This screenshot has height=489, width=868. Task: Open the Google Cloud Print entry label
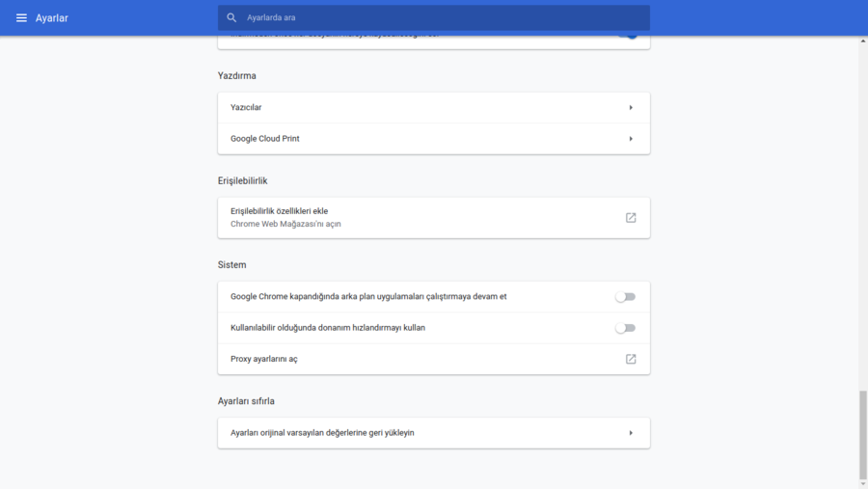point(265,139)
